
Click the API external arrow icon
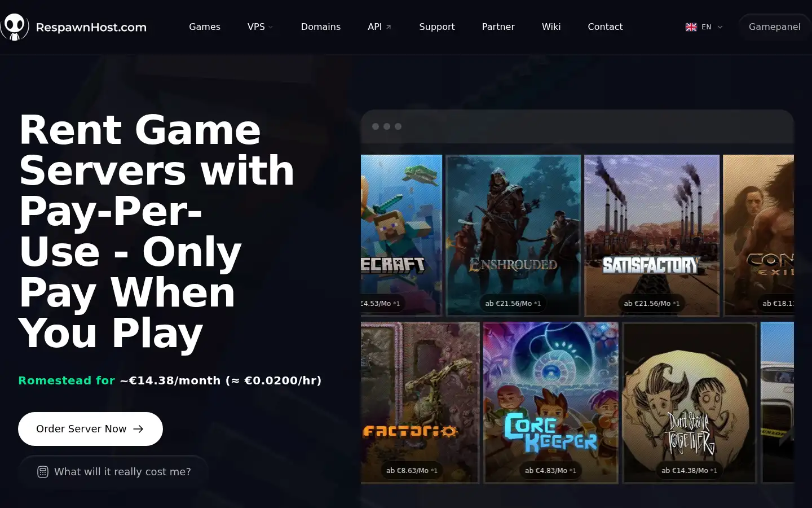(x=388, y=27)
